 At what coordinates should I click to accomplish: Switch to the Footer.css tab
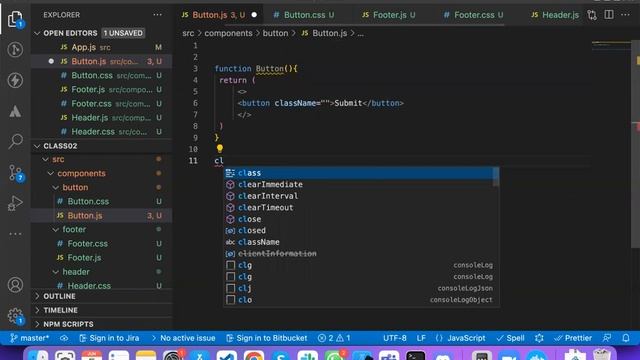pyautogui.click(x=473, y=15)
